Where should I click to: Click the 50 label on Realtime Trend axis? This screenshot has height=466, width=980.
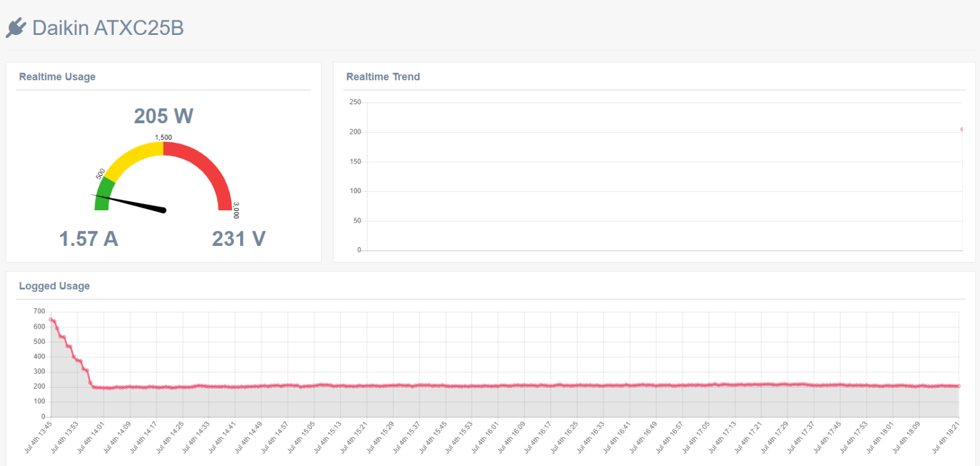[x=357, y=220]
